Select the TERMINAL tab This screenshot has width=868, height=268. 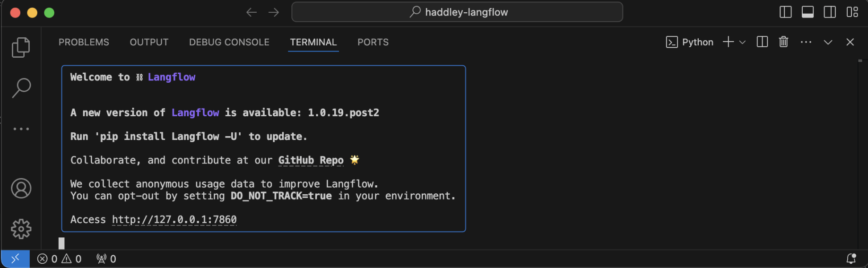(313, 42)
